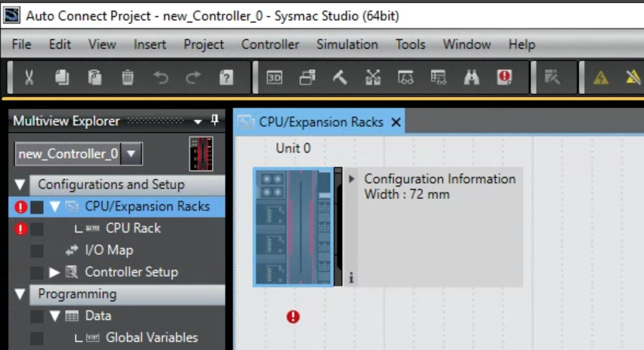Image resolution: width=644 pixels, height=350 pixels.
Task: Expand the Configuration Information arrow
Action: [352, 179]
